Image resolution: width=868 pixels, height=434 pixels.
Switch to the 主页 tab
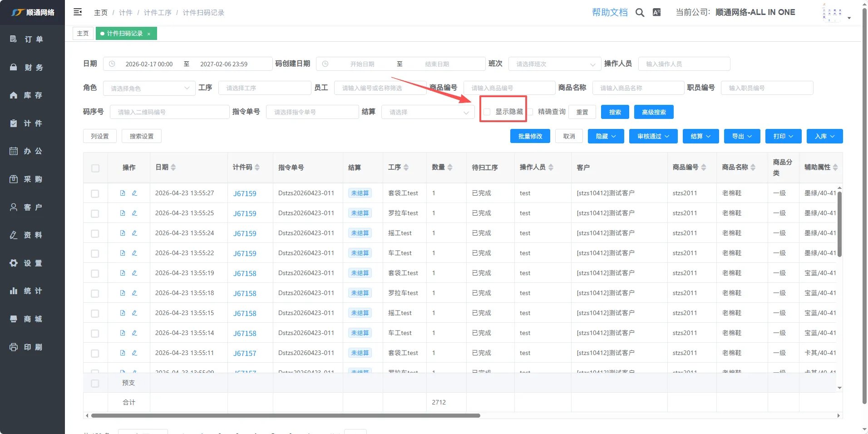83,34
